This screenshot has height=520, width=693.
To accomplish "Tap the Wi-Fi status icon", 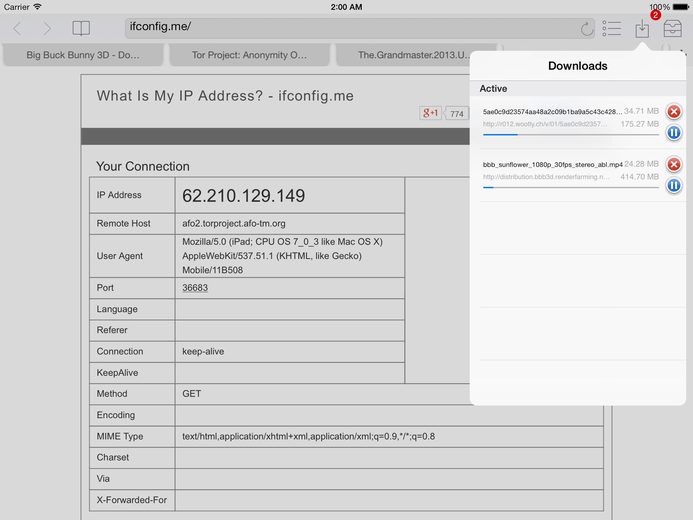I will coord(38,7).
